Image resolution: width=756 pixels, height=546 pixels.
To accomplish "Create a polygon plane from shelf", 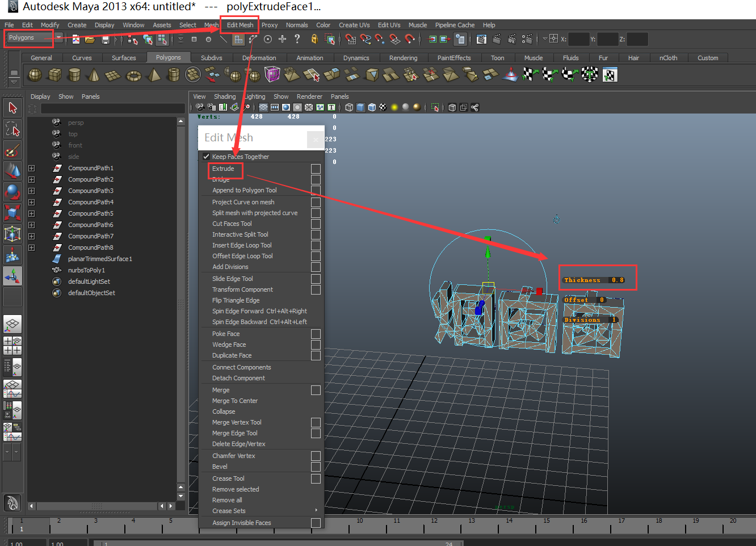I will point(113,74).
